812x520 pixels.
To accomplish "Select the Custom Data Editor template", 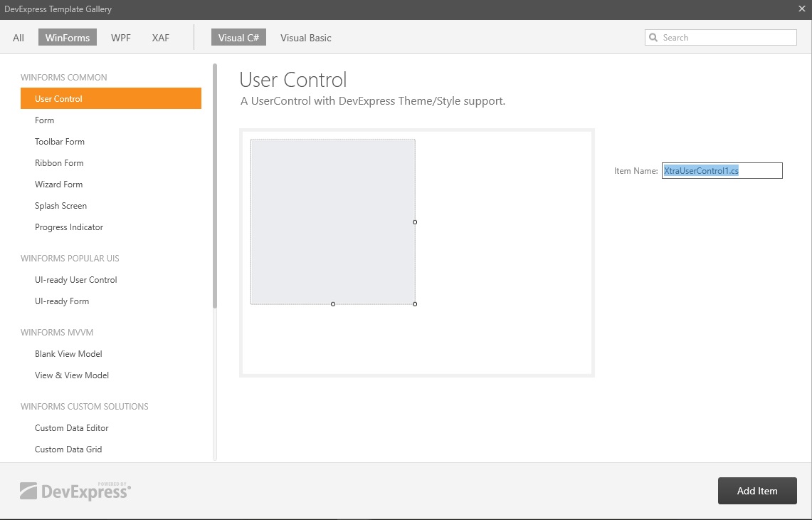I will pyautogui.click(x=111, y=428).
